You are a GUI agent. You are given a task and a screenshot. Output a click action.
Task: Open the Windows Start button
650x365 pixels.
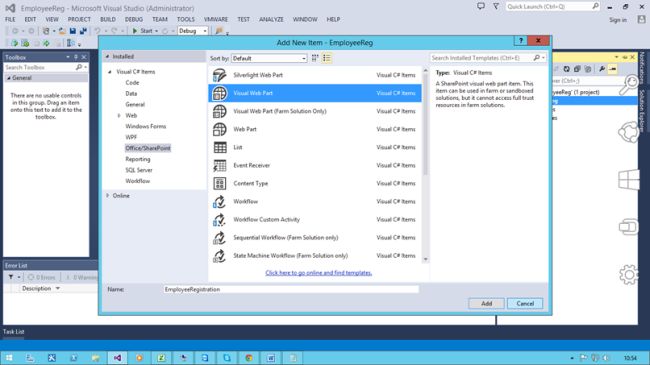click(9, 358)
